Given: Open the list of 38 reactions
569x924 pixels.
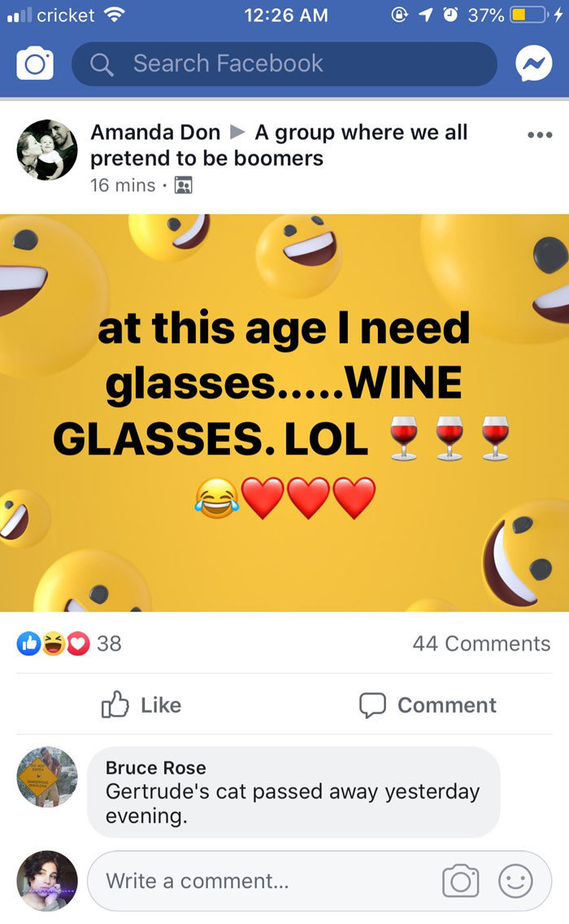Looking at the screenshot, I should (109, 643).
